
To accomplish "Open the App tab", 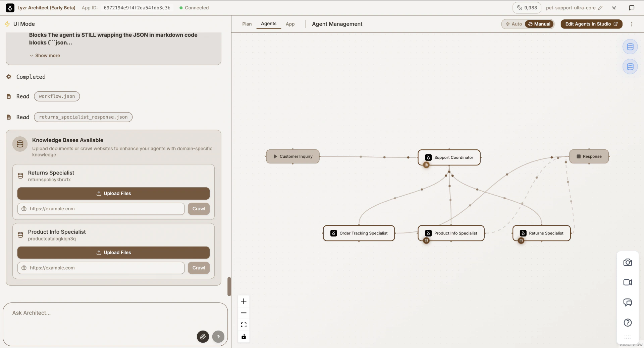I will tap(290, 24).
